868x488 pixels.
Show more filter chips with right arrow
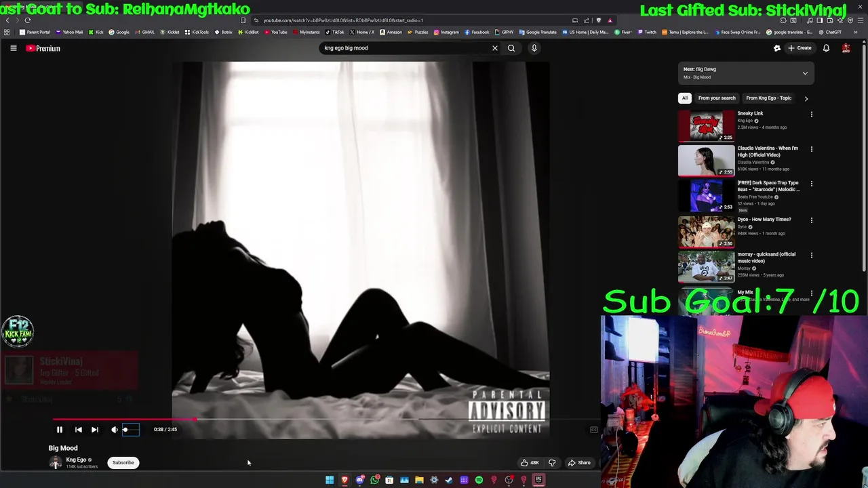pos(806,98)
